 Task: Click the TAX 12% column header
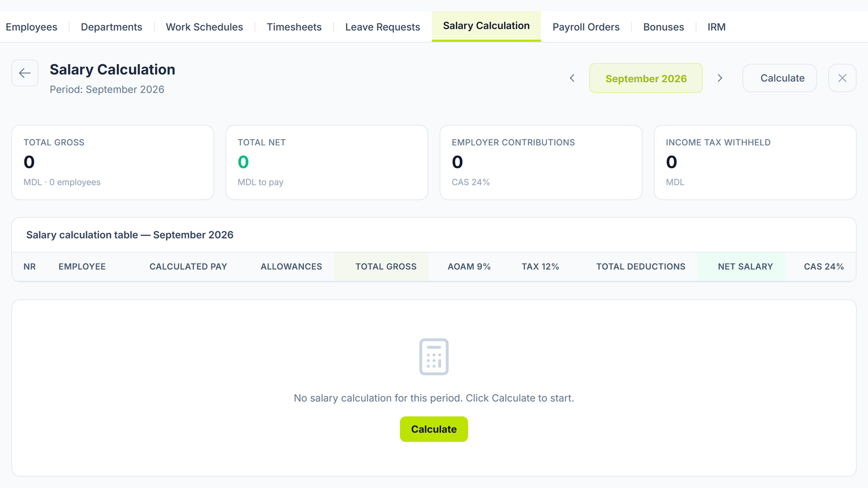540,267
